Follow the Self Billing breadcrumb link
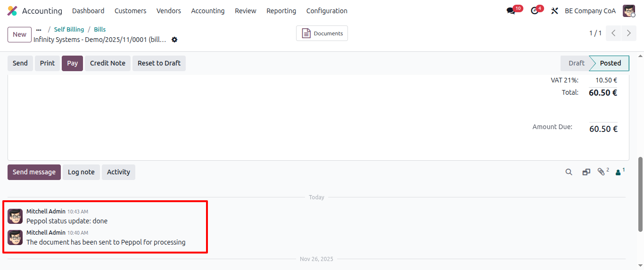644x270 pixels. coord(69,30)
